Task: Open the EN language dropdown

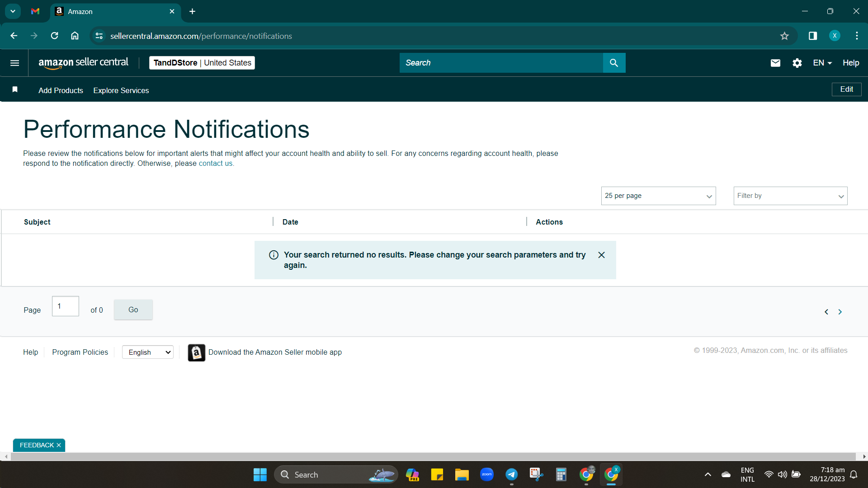Action: pos(822,63)
